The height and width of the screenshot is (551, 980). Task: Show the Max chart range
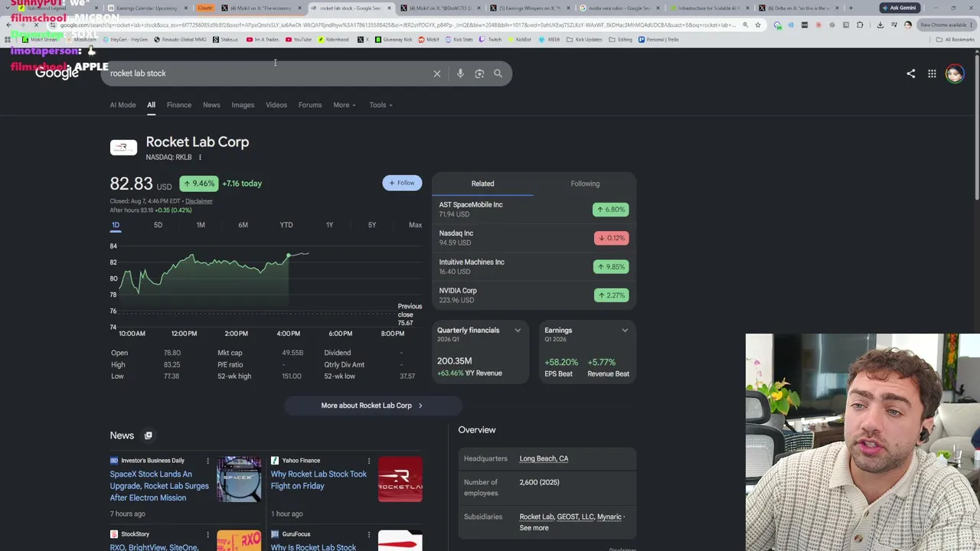[x=415, y=225]
